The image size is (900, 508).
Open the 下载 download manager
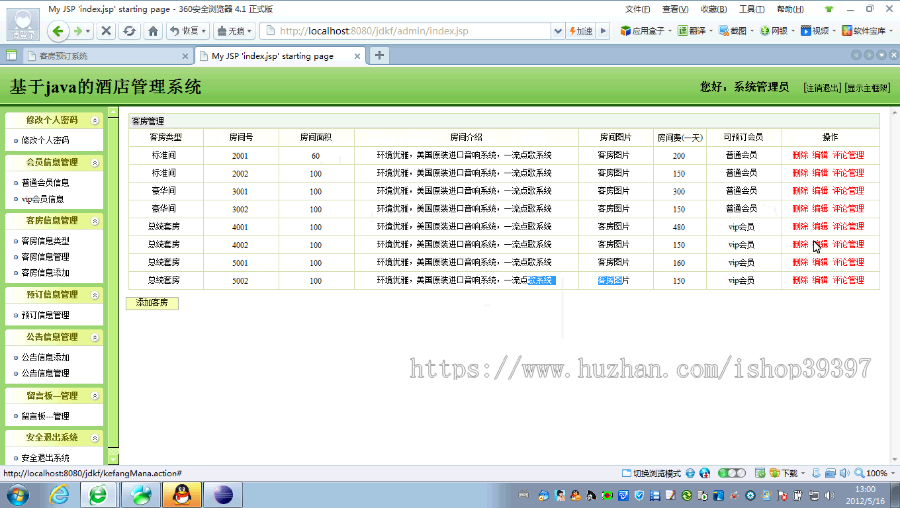click(x=787, y=473)
